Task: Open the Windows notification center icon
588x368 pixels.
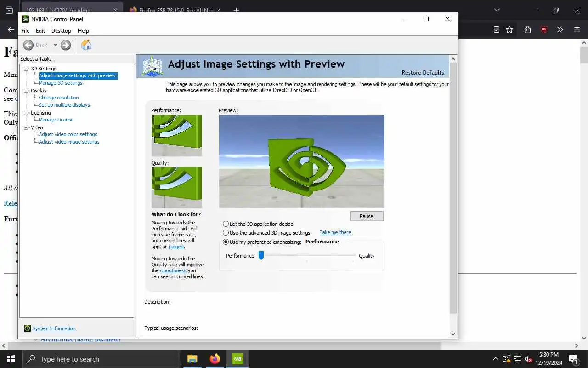Action: 573,359
